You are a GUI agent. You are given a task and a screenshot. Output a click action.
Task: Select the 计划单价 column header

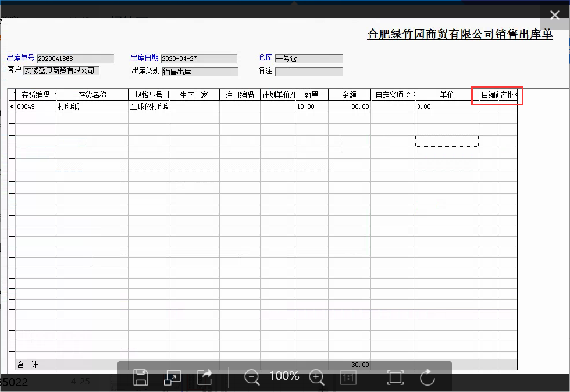click(278, 95)
